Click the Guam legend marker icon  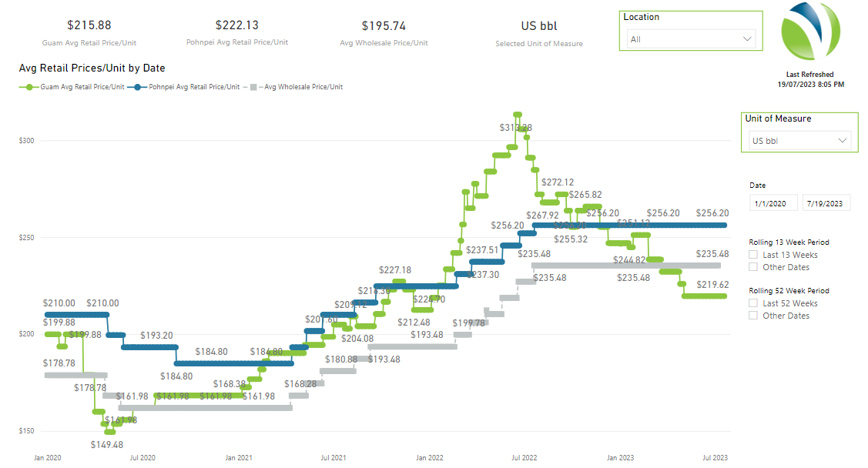29,87
